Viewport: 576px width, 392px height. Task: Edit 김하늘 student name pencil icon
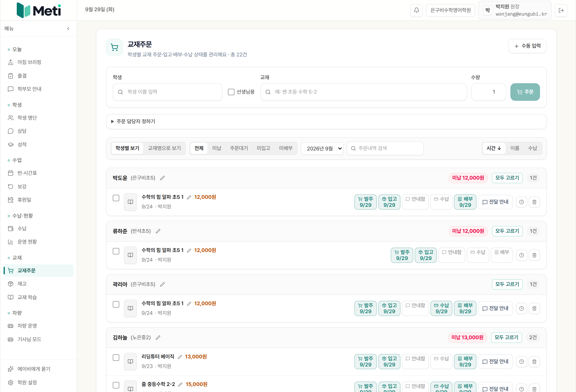point(158,337)
